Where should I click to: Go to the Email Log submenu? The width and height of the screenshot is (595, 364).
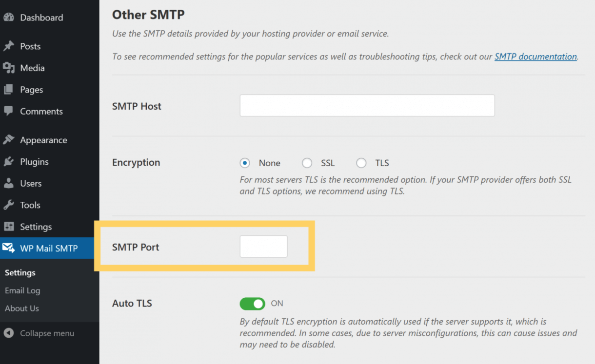(x=22, y=290)
